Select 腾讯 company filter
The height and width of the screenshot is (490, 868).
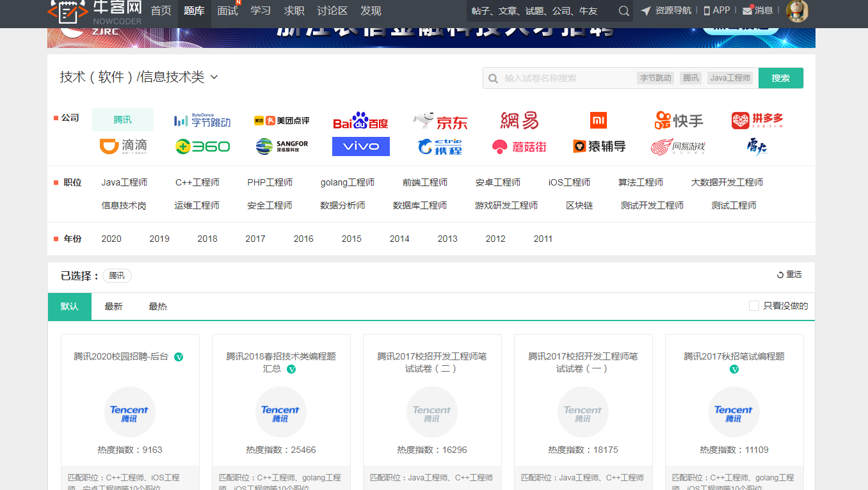[x=123, y=120]
